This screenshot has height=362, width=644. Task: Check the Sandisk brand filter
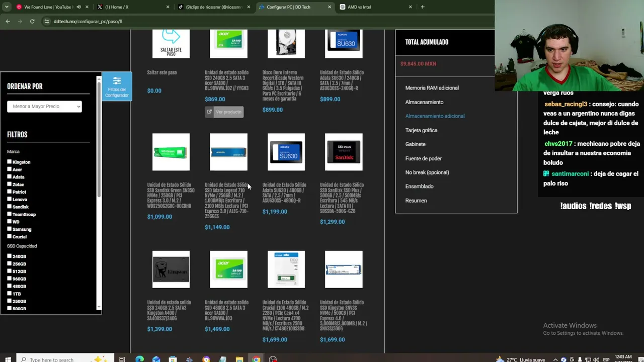pos(10,207)
